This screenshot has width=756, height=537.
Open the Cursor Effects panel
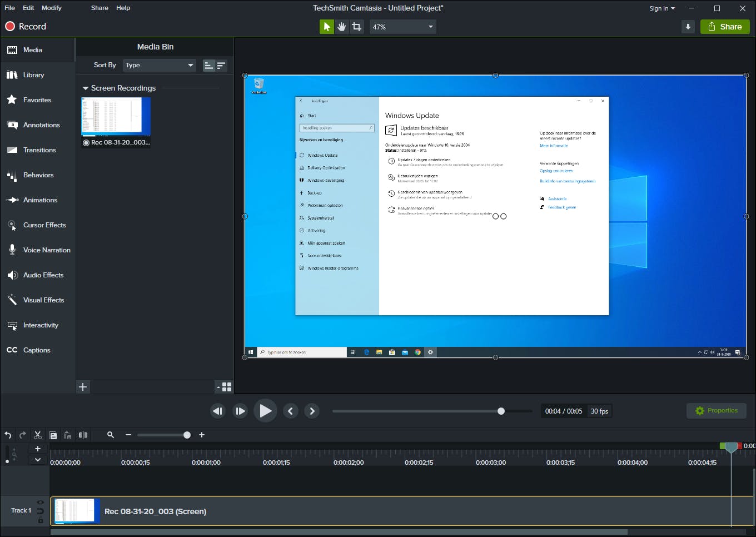coord(43,225)
